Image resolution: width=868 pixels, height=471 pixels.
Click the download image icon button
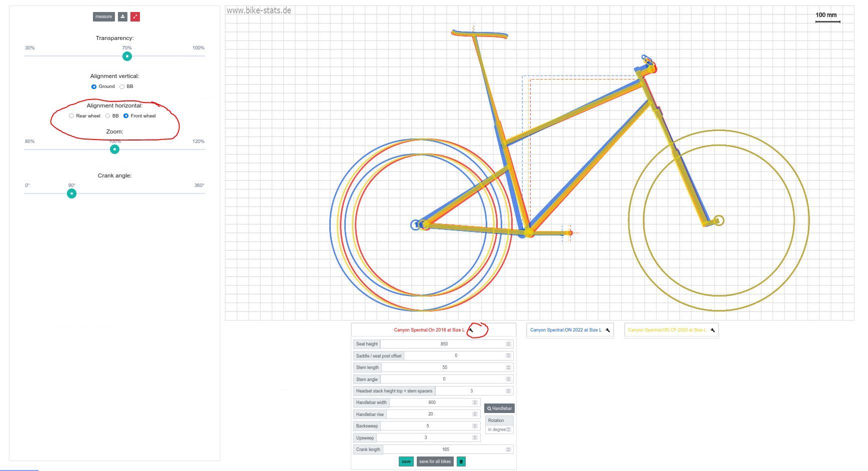(x=122, y=16)
